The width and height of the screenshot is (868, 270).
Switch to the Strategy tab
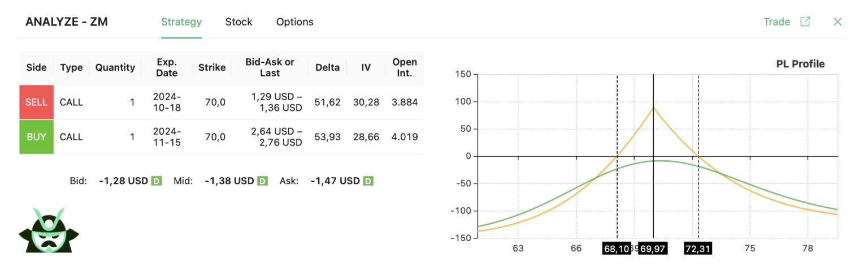181,22
